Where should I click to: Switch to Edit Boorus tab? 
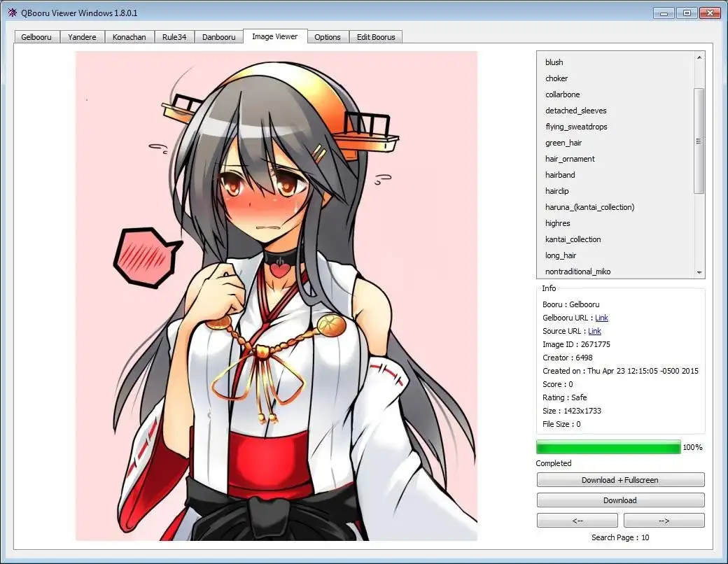376,37
